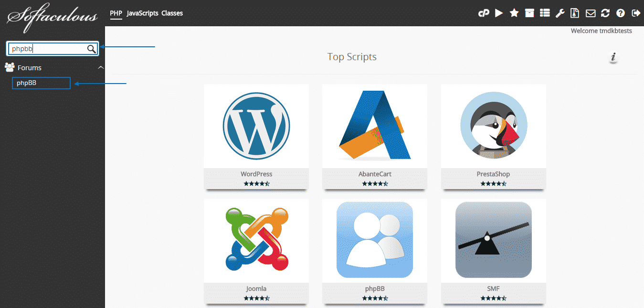Sync installations using the refresh icon
Image resolution: width=644 pixels, height=308 pixels.
605,13
